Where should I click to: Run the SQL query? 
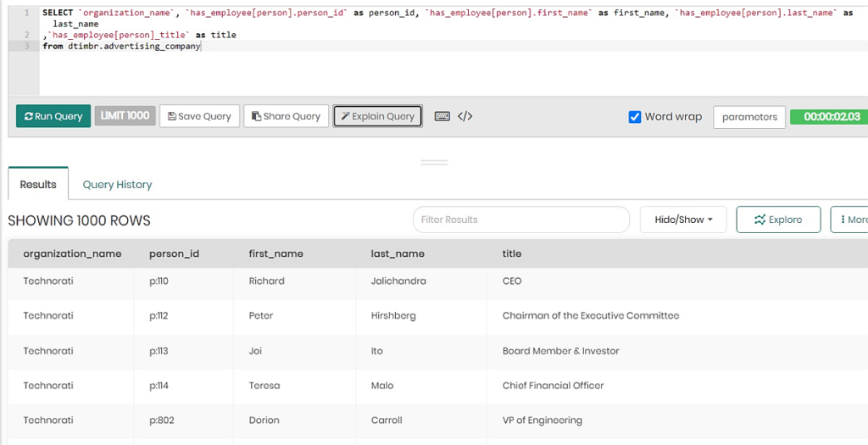(x=53, y=116)
